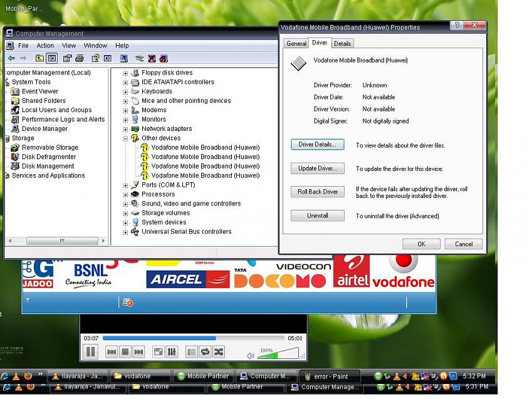Stop the media playback
532x399 pixels.
pos(125,352)
